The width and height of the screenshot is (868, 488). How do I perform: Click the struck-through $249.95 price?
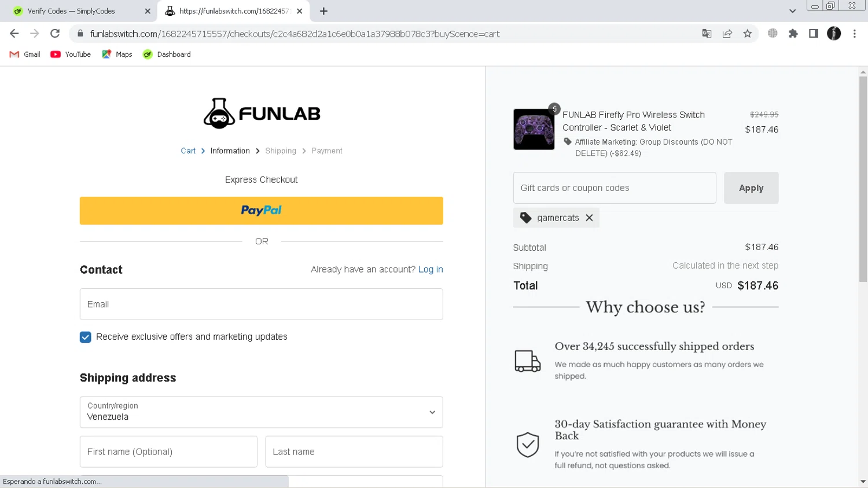pos(764,115)
